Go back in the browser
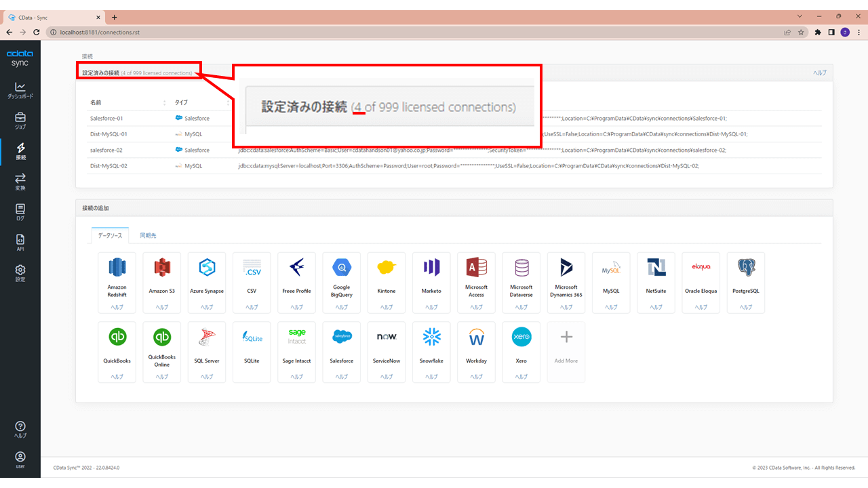 [x=9, y=32]
